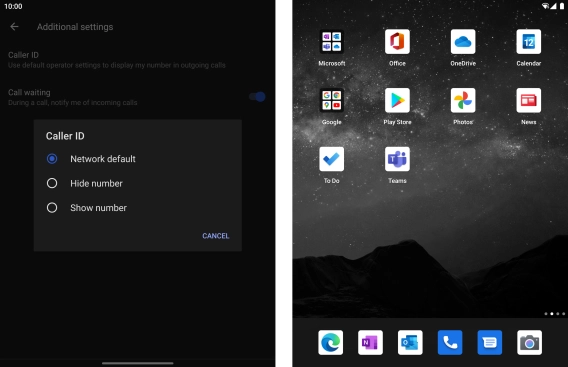
Task: Launch the Play Store
Action: [397, 100]
